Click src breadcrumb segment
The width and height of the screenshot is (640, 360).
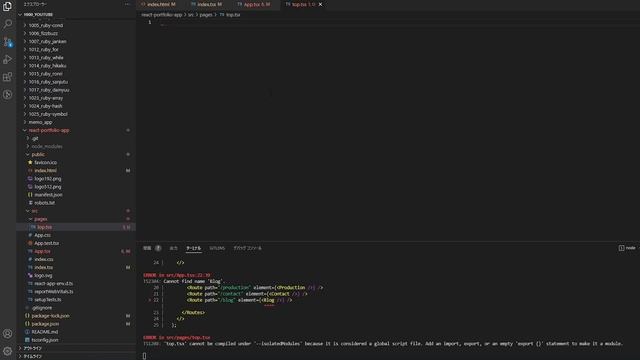(191, 15)
